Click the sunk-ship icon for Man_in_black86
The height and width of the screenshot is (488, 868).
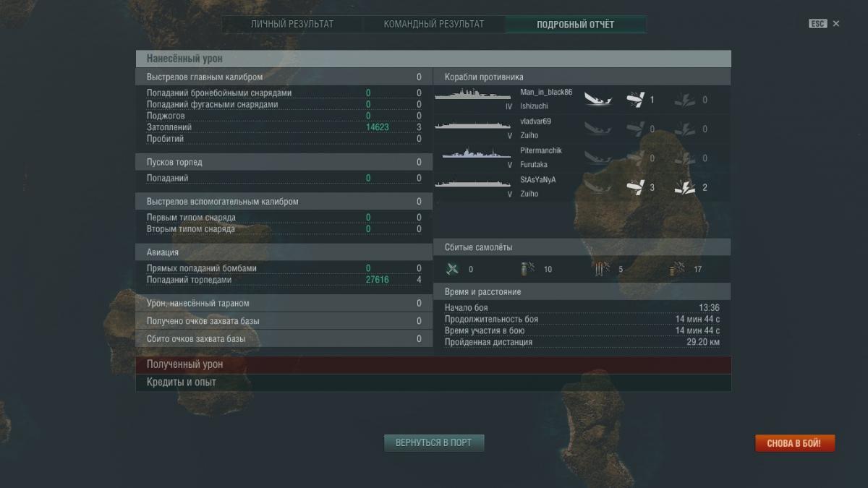coord(598,99)
